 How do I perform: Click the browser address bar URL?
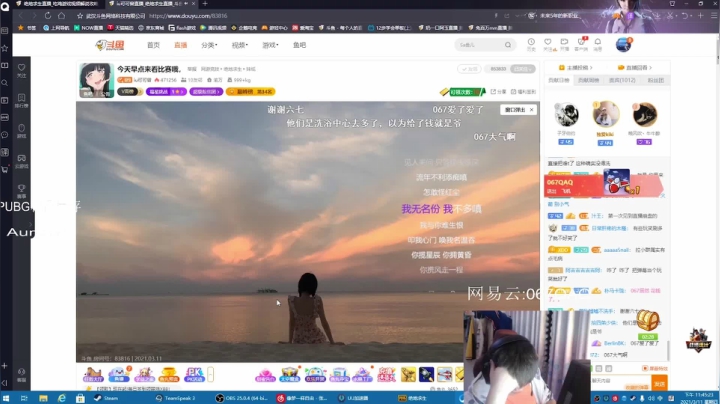tap(188, 16)
